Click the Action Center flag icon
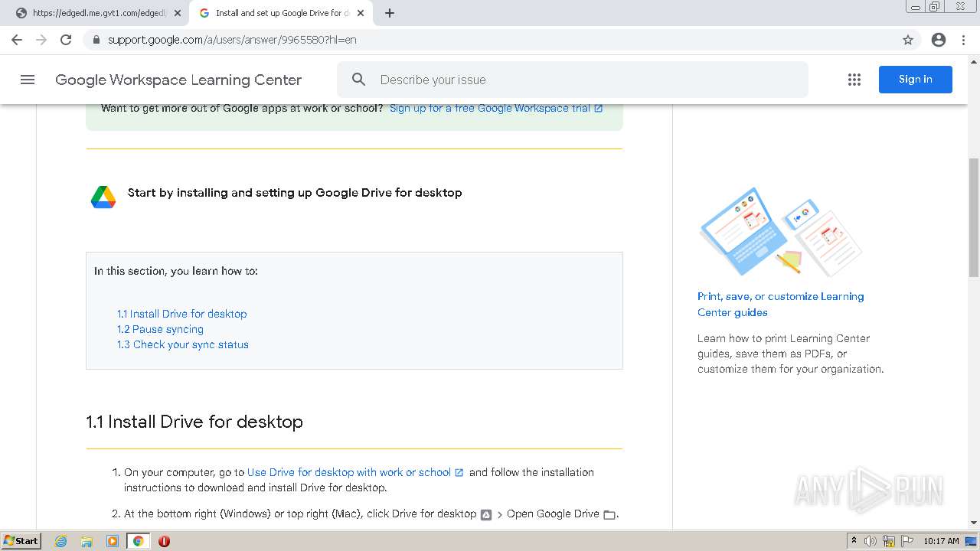Viewport: 980px width, 551px height. click(x=907, y=541)
